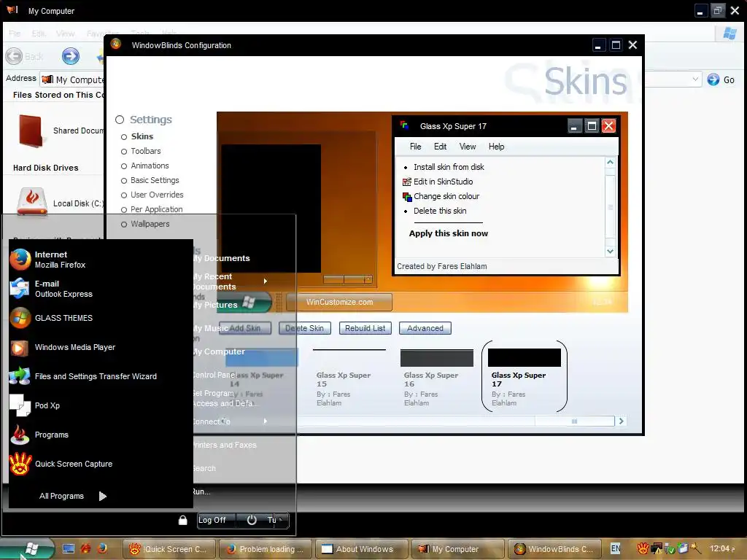This screenshot has width=747, height=560.
Task: Open Local Disk (C:) drive icon
Action: (x=32, y=203)
